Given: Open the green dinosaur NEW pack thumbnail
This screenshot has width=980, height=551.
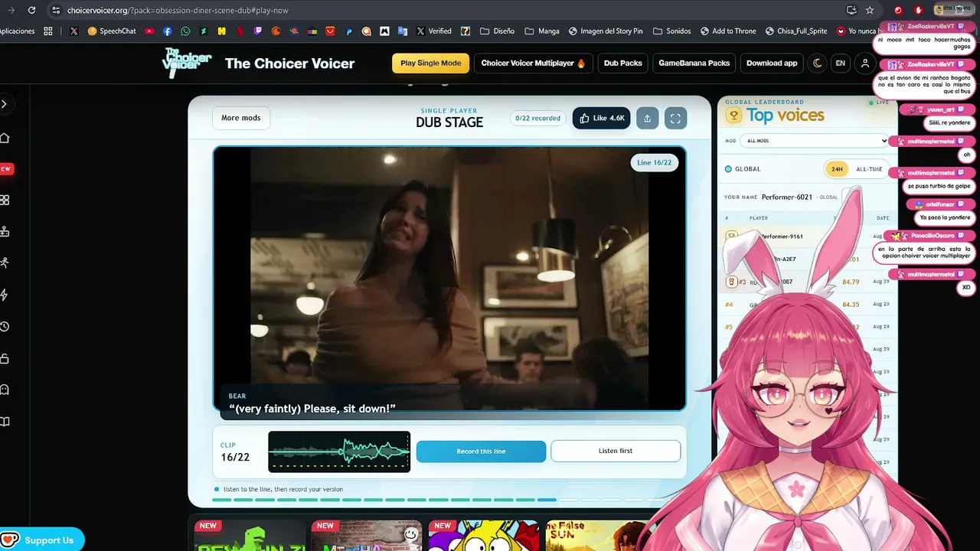Looking at the screenshot, I should (x=249, y=534).
